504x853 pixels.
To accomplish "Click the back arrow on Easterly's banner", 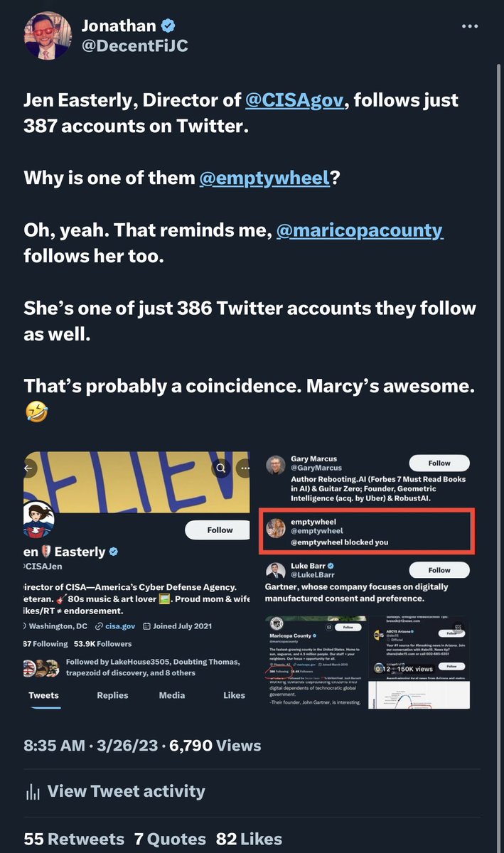I will (x=29, y=468).
